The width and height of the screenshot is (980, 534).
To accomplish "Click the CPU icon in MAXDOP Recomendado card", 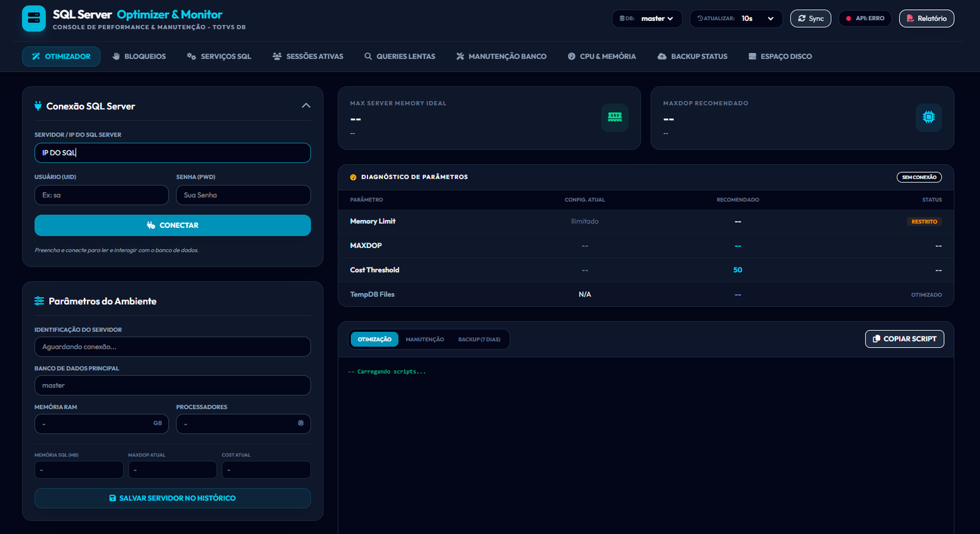I will tap(929, 117).
